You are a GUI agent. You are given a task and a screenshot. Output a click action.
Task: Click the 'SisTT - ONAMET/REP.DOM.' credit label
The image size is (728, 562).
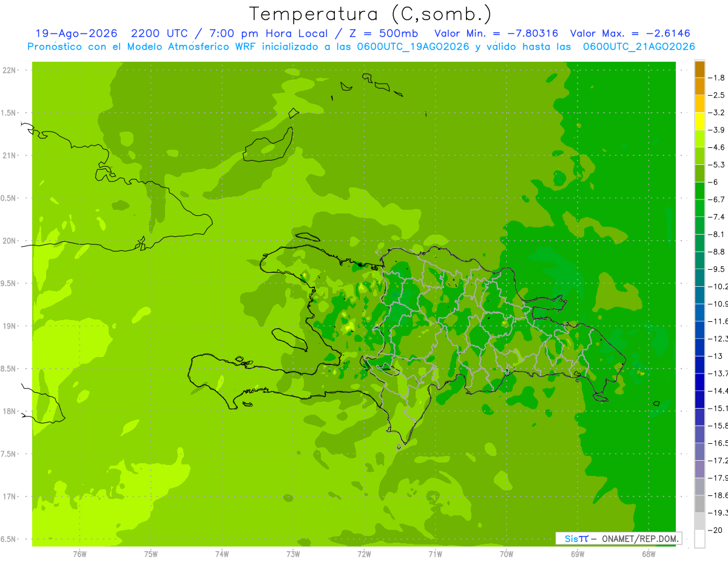click(x=618, y=538)
